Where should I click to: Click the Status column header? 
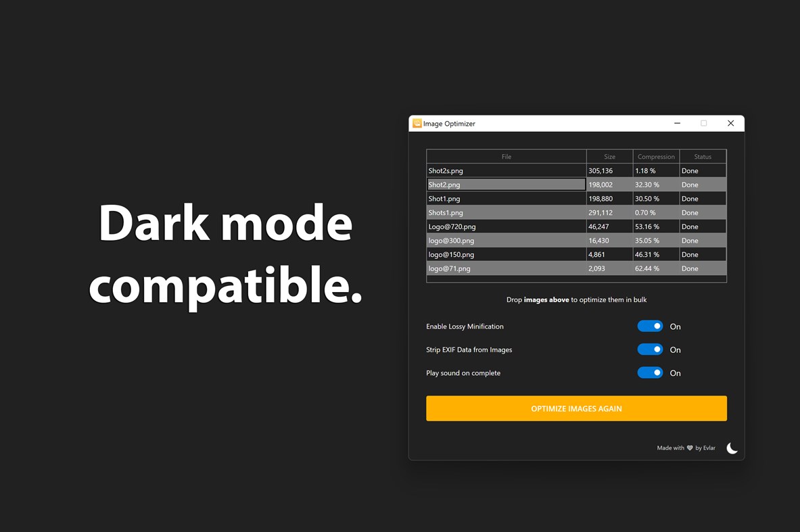702,156
